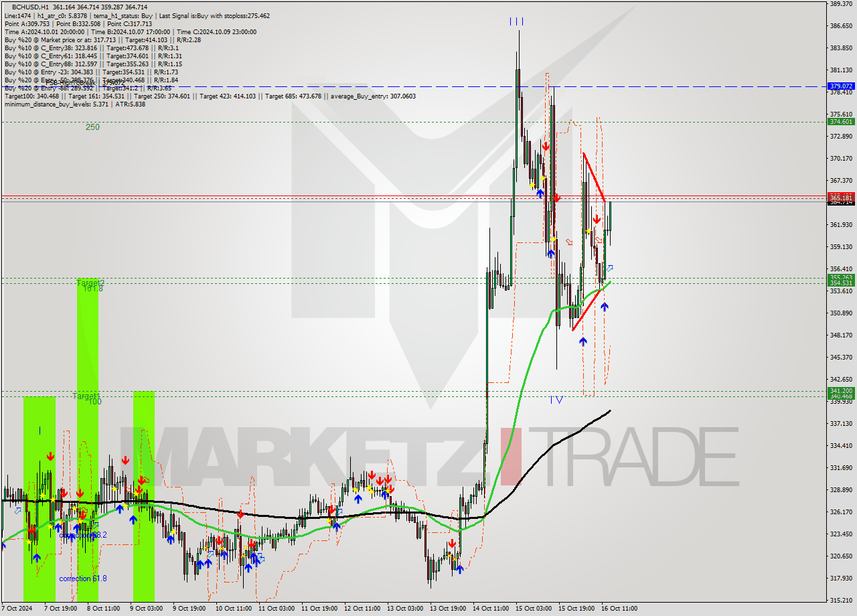Click the '8 Oct 11:00' time axis label
857x616 pixels.
click(103, 609)
